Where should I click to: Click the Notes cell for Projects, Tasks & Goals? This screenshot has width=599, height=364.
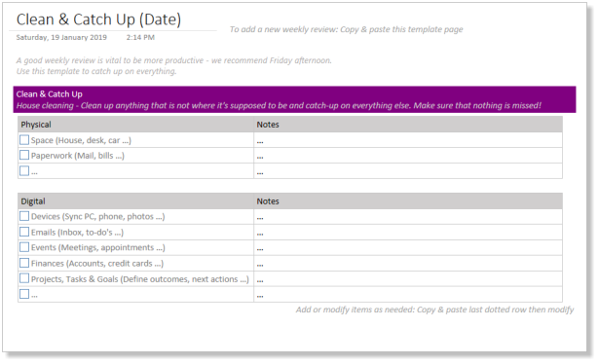coord(408,279)
